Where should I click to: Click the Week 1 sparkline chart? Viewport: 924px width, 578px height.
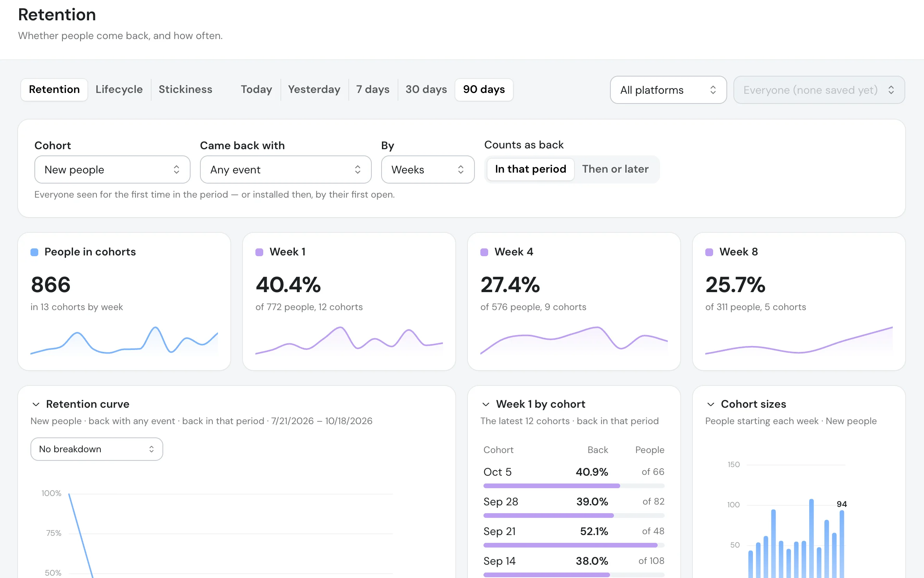(349, 341)
